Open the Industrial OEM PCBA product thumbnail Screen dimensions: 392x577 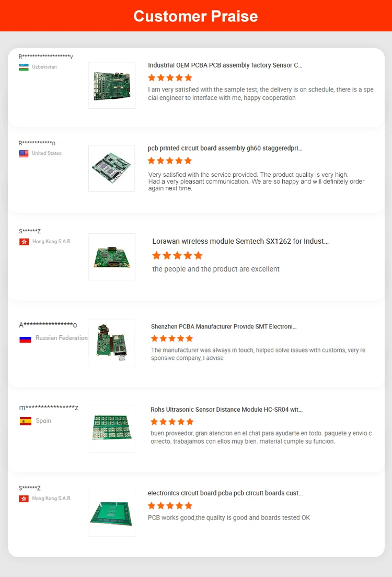112,85
